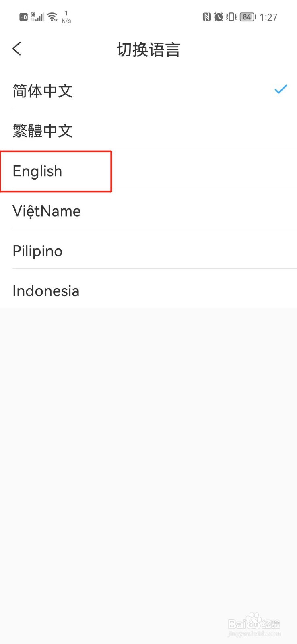This screenshot has width=297, height=644.
Task: Click the blue checkmark beside 简体中文
Action: point(280,89)
